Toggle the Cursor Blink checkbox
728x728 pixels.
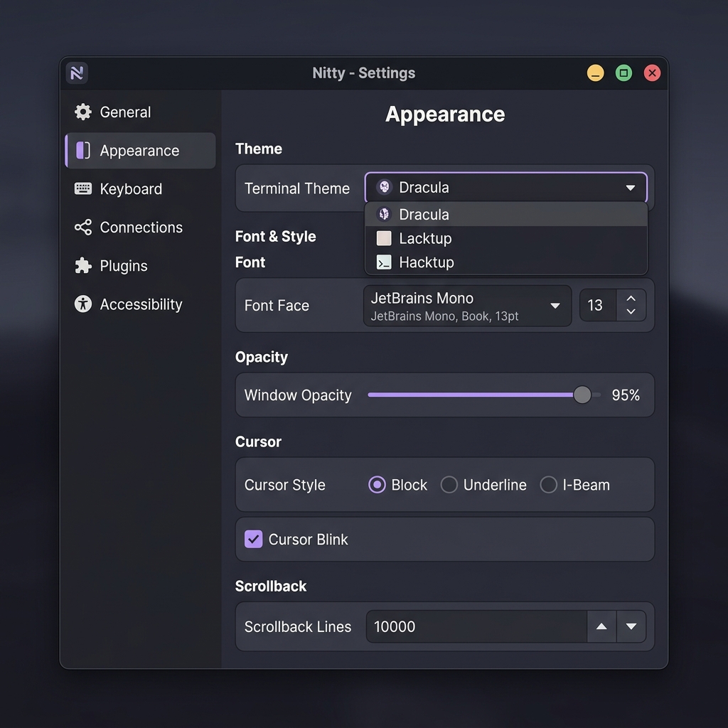tap(254, 539)
